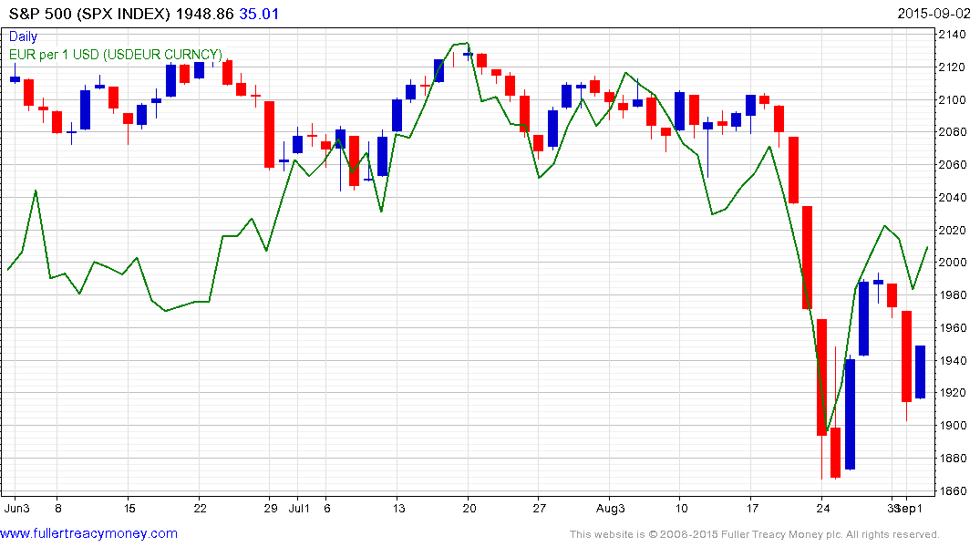980x547 pixels.
Task: Click the blue change value 35.01
Action: 260,14
